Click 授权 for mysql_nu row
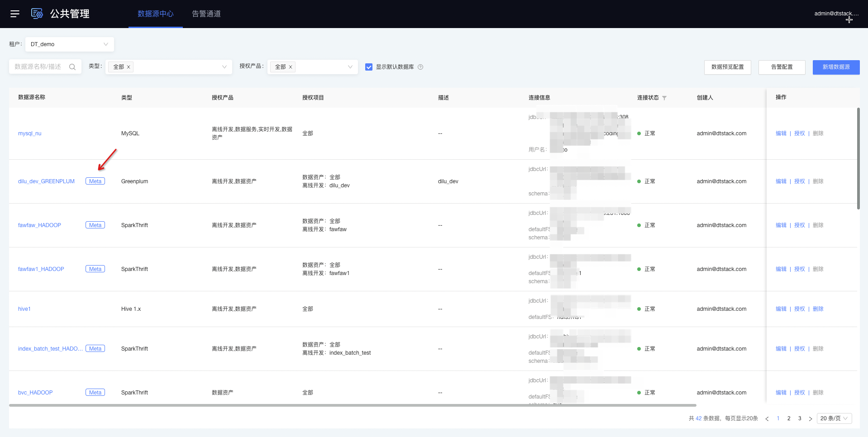The height and width of the screenshot is (437, 868). tap(800, 133)
